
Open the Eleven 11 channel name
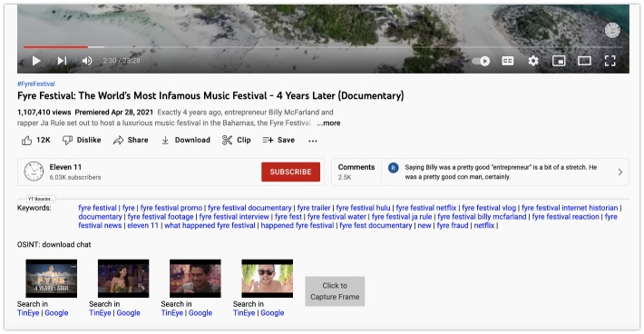(65, 167)
